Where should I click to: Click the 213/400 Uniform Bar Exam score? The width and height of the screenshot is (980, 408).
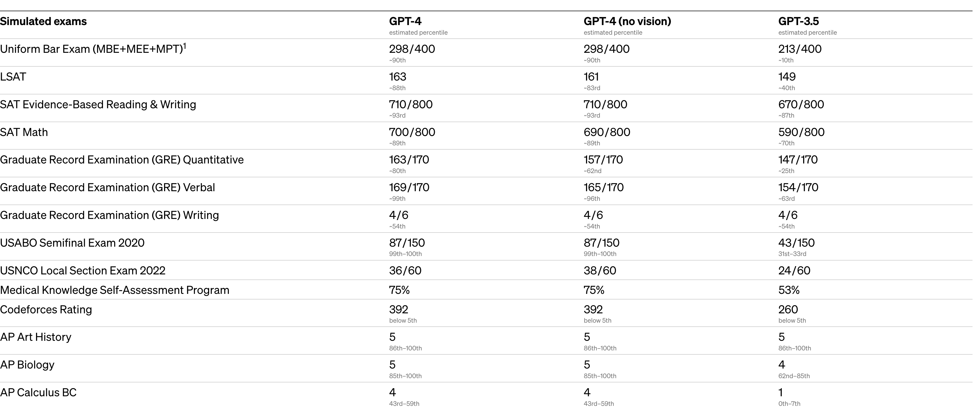800,49
